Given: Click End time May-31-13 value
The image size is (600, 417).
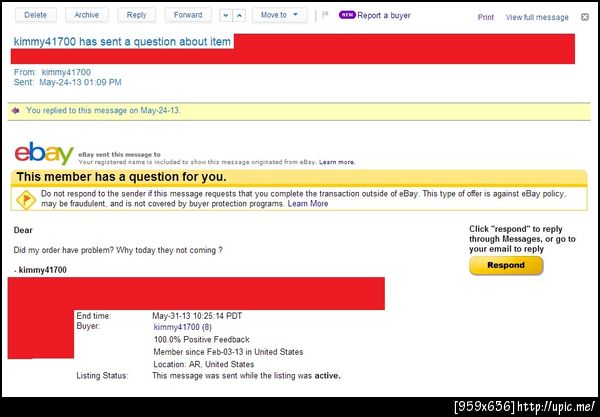Looking at the screenshot, I should coord(197,316).
